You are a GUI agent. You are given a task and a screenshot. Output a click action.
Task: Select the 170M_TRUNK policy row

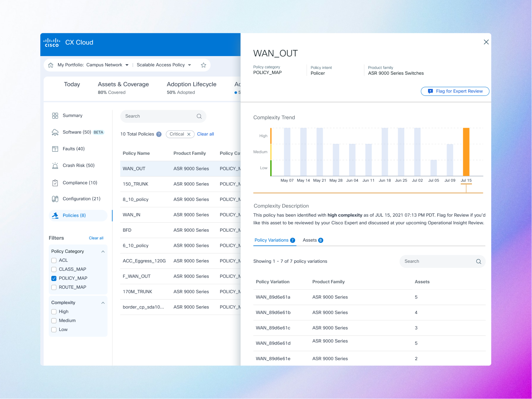point(180,292)
